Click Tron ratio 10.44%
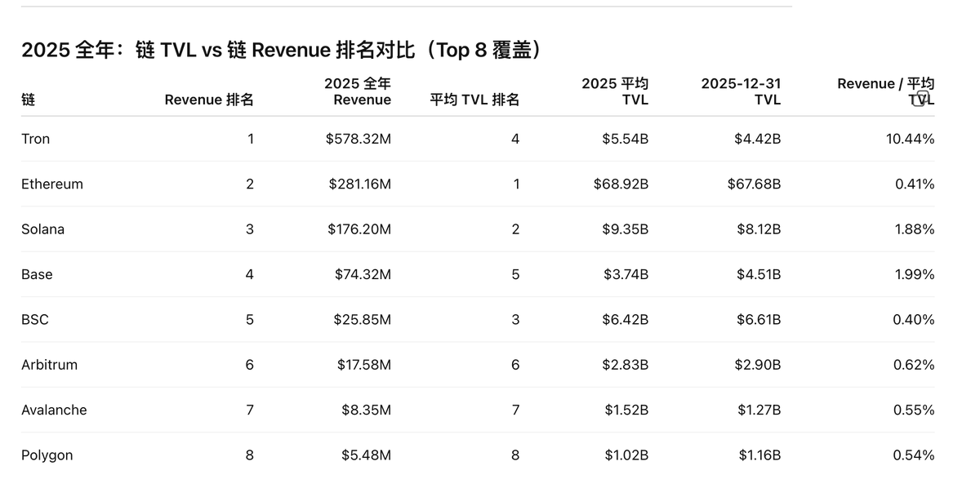Image resolution: width=980 pixels, height=488 pixels. click(911, 139)
